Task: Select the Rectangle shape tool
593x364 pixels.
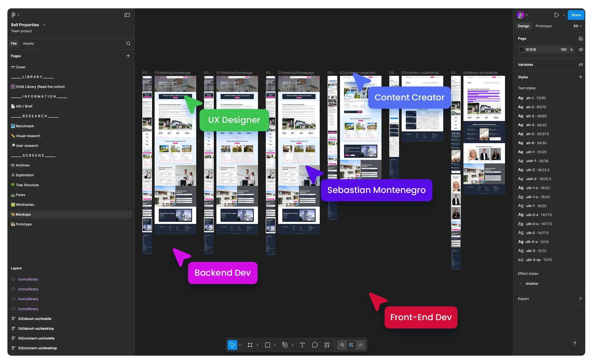Action: (267, 345)
